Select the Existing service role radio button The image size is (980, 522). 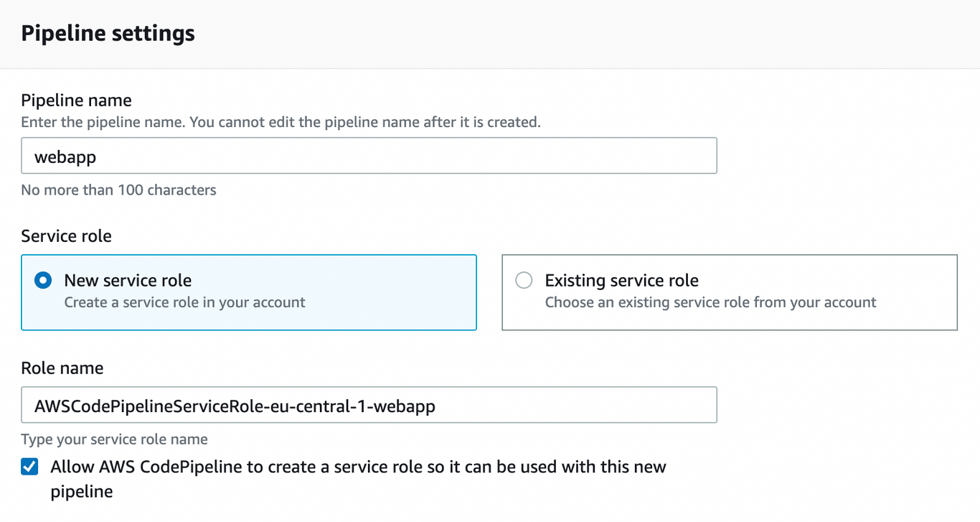click(x=523, y=280)
